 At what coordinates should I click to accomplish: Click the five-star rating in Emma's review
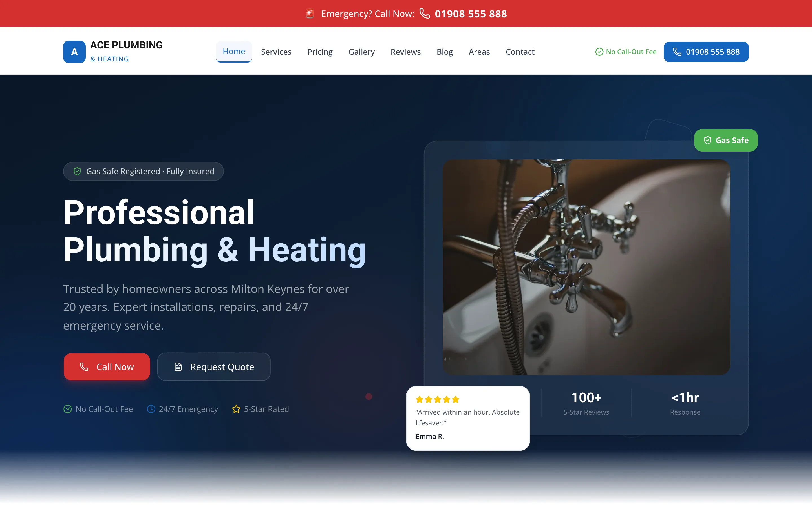pos(436,399)
